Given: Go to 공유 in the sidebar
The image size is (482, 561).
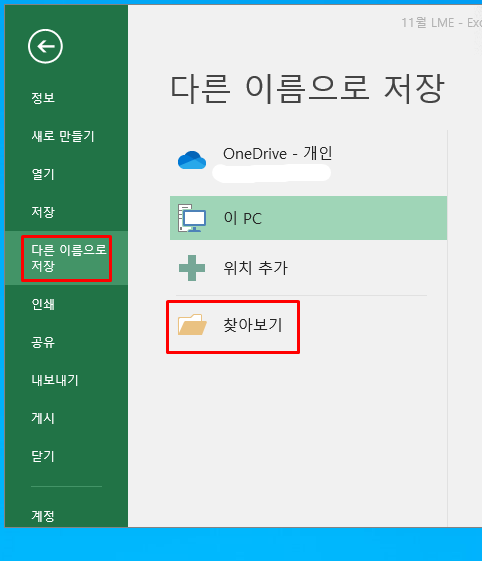Looking at the screenshot, I should [43, 342].
